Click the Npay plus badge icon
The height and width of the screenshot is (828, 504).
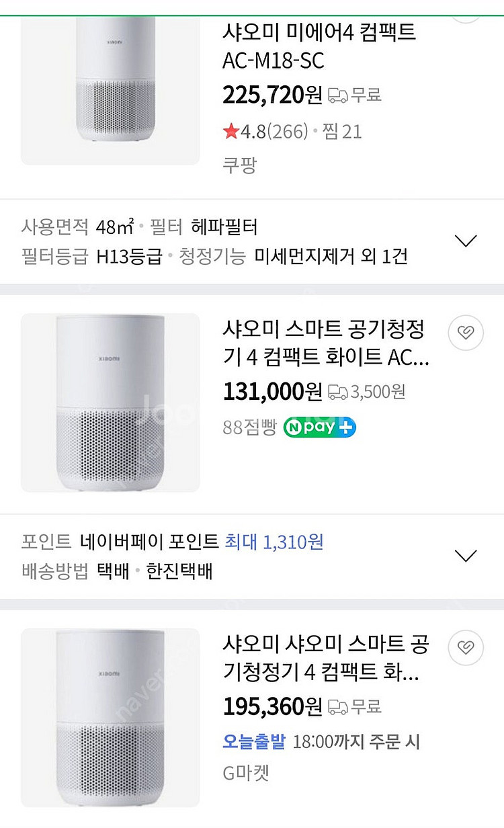point(319,427)
